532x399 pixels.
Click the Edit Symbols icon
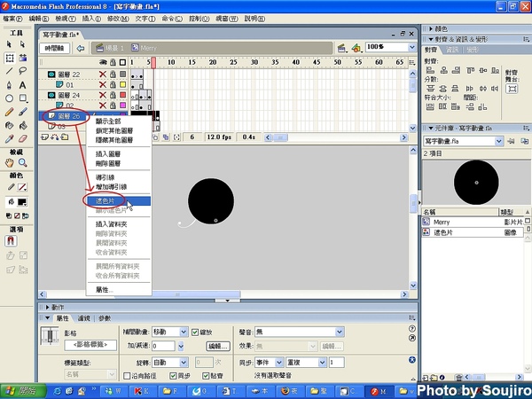click(x=356, y=48)
